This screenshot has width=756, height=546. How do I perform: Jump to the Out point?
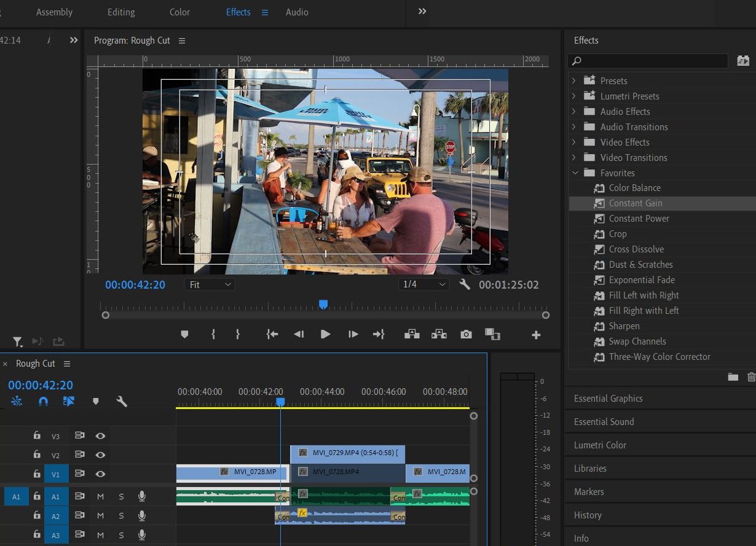click(x=379, y=334)
